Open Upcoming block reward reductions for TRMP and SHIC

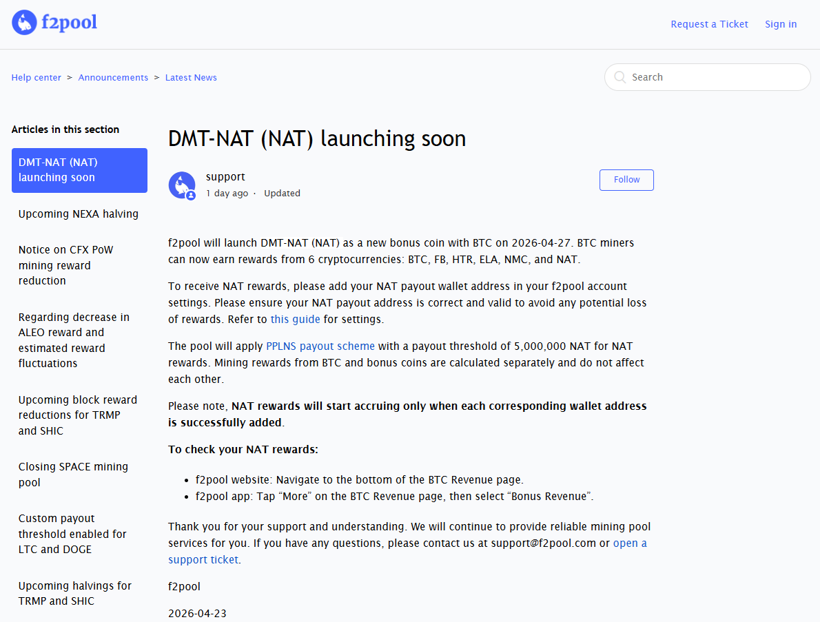coord(77,415)
